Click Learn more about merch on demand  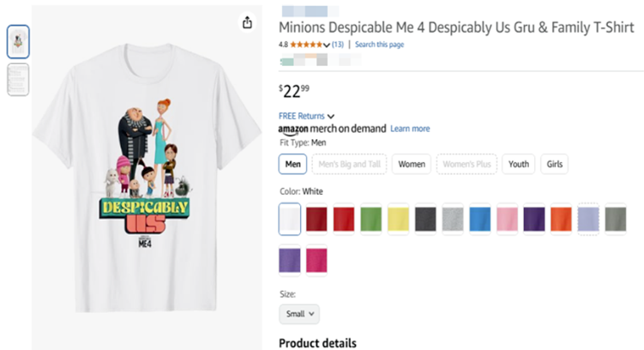pos(410,129)
